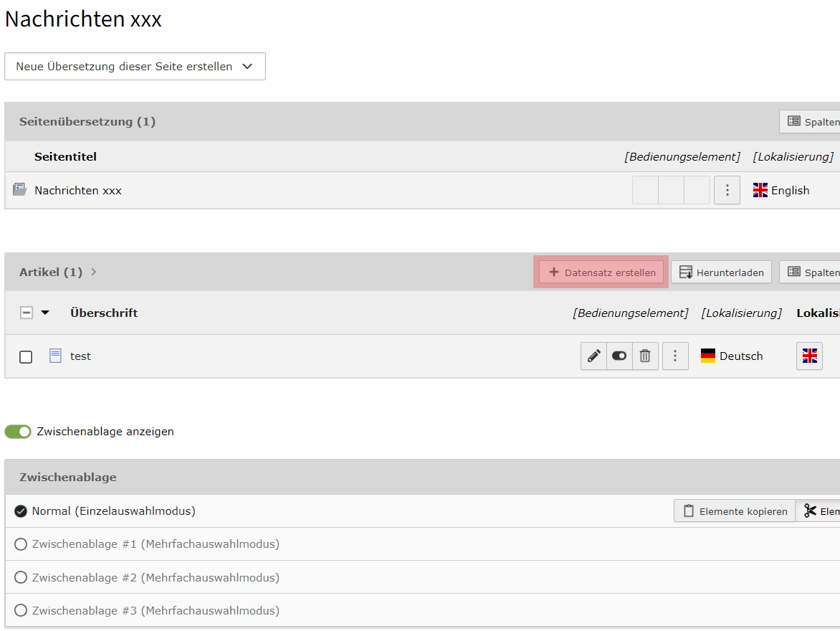Click Elemente kopieren in Zwischenablage
The height and width of the screenshot is (631, 840).
coord(735,511)
